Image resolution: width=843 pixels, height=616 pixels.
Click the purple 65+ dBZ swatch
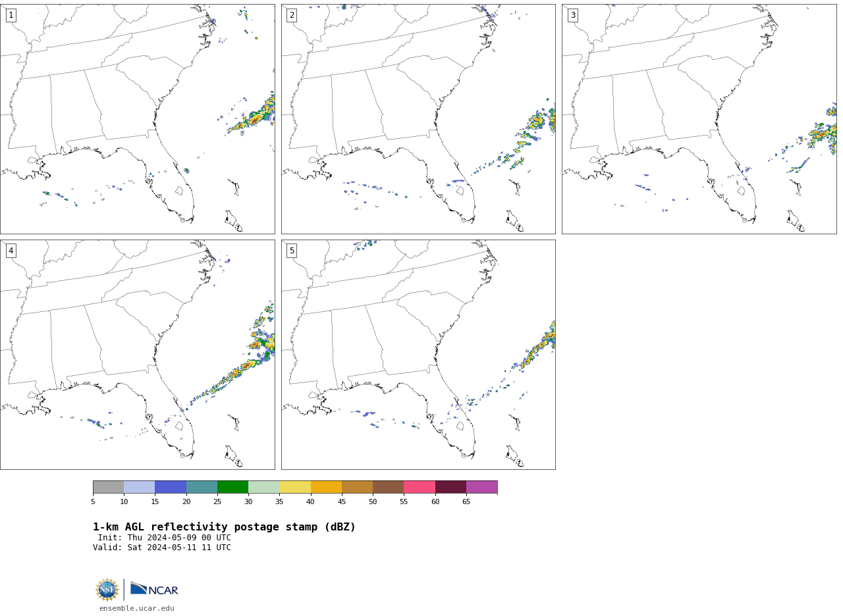(x=481, y=487)
